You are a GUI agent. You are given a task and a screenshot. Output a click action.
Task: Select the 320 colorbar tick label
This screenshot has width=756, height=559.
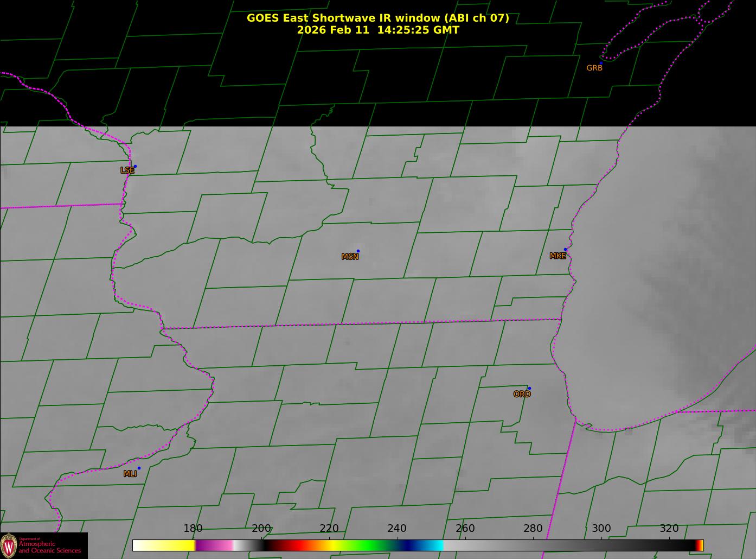(669, 529)
